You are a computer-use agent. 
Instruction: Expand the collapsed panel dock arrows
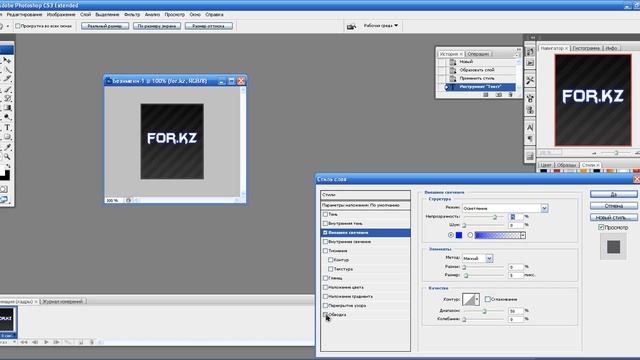point(532,38)
